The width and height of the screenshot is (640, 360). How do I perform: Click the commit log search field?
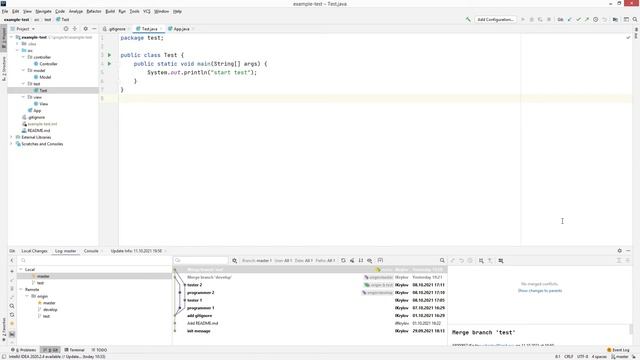point(201,260)
